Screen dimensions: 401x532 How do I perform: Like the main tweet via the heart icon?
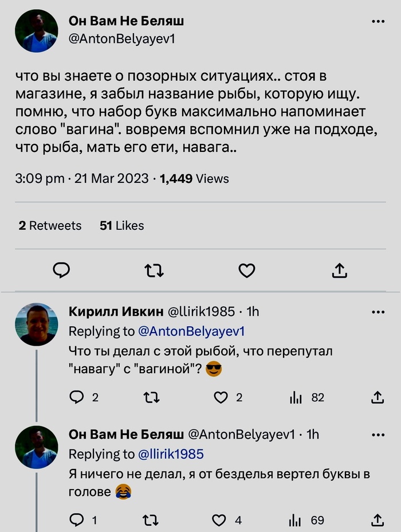click(x=246, y=270)
